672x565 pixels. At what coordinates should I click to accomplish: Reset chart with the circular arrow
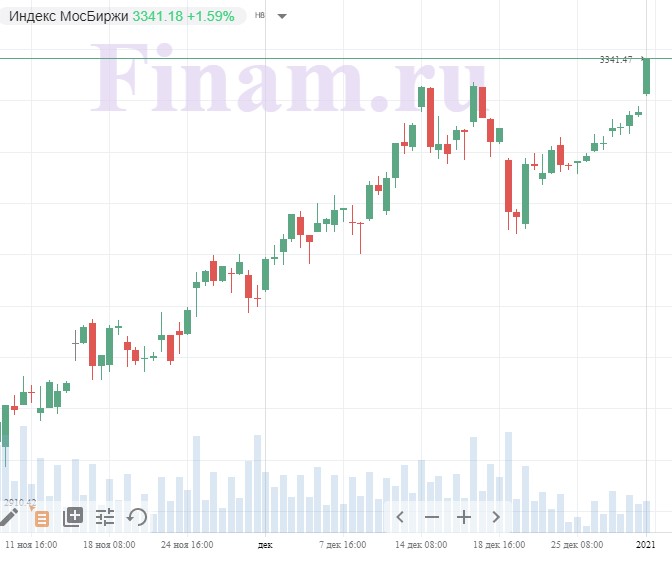coord(137,517)
